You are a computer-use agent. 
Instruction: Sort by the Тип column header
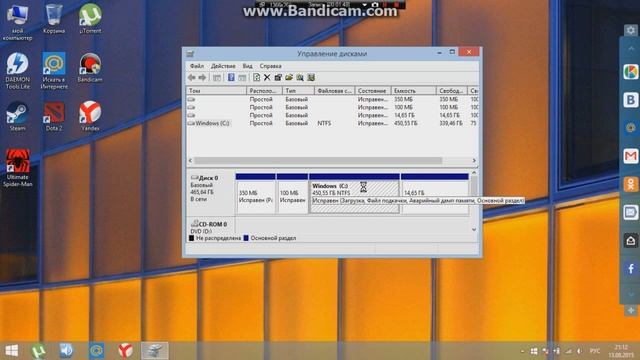(x=298, y=91)
